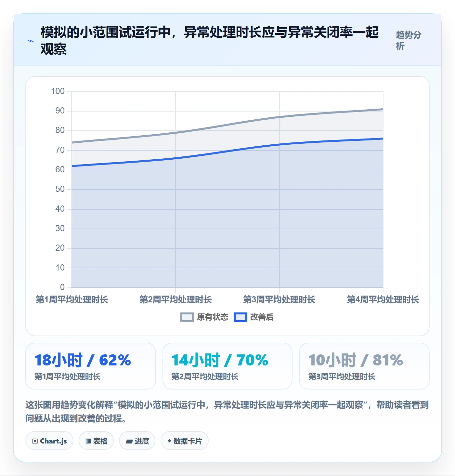This screenshot has width=455, height=476.
Task: Click the square icon in the Chart.js tag
Action: [35, 441]
